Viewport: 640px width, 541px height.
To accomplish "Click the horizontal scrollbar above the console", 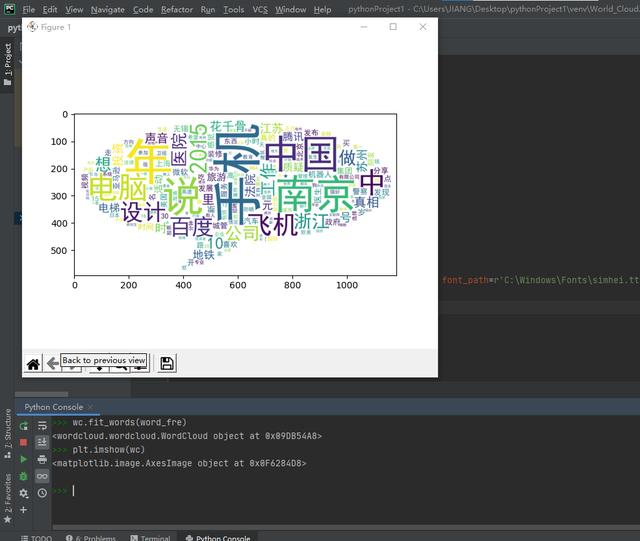I will pos(41,394).
